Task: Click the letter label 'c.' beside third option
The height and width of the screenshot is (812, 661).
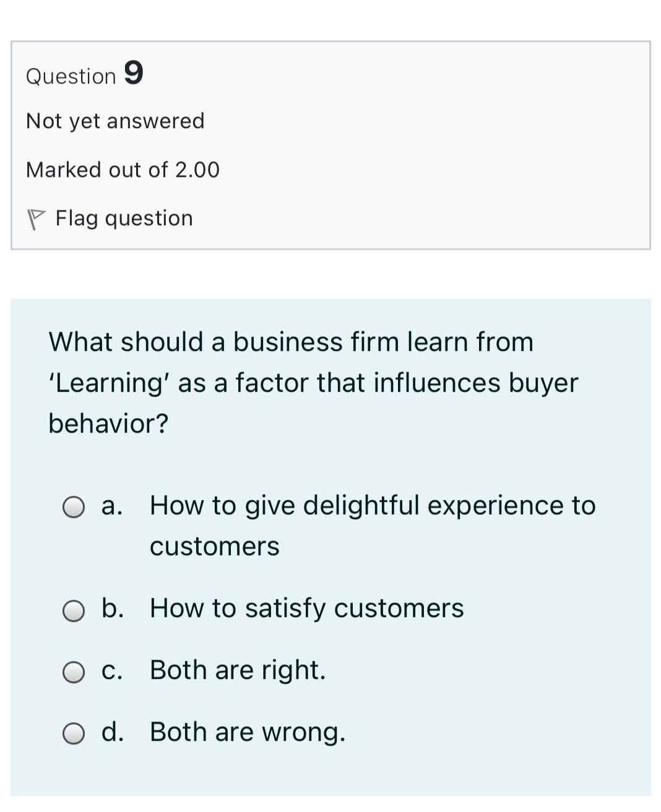Action: click(x=112, y=671)
